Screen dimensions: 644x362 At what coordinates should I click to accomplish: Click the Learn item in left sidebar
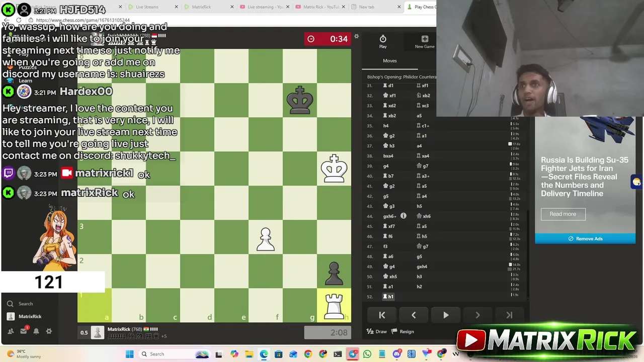point(20,80)
